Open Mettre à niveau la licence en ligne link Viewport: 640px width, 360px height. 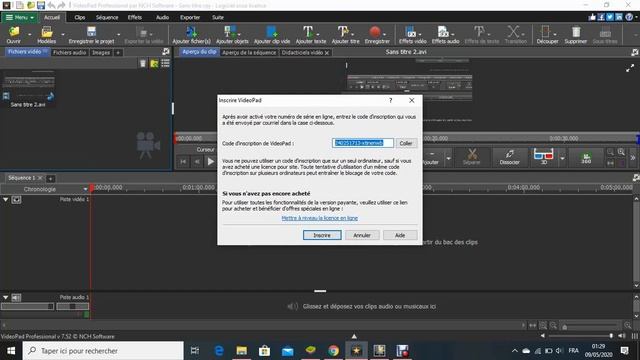320,218
